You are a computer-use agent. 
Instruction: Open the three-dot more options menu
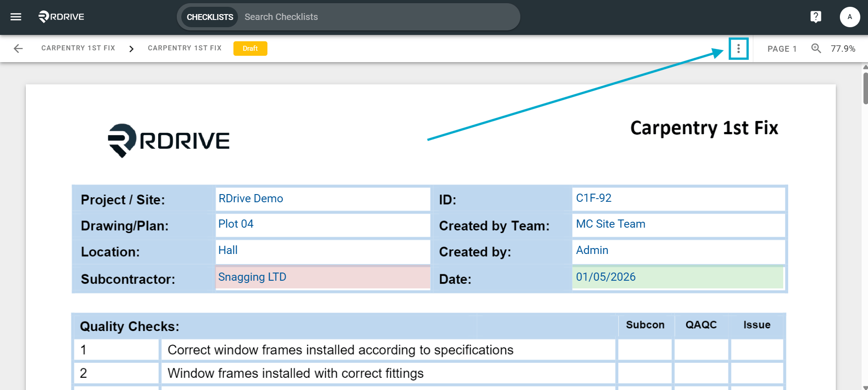tap(738, 49)
